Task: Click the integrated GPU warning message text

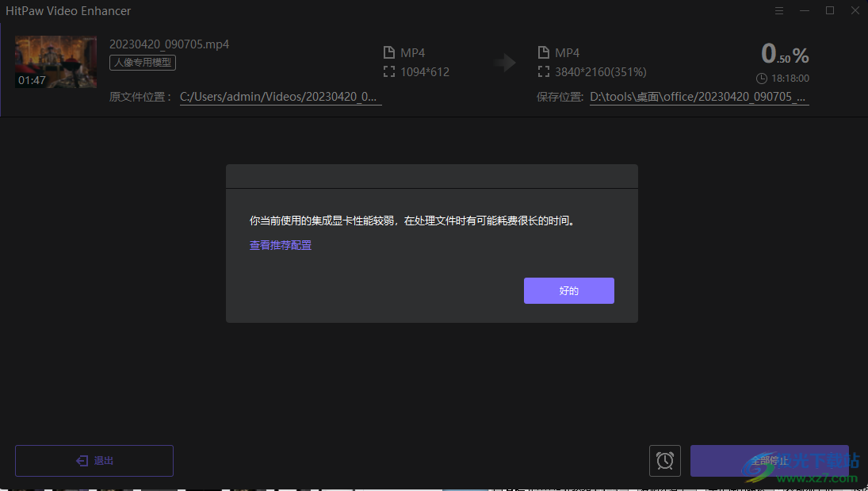Action: point(413,221)
